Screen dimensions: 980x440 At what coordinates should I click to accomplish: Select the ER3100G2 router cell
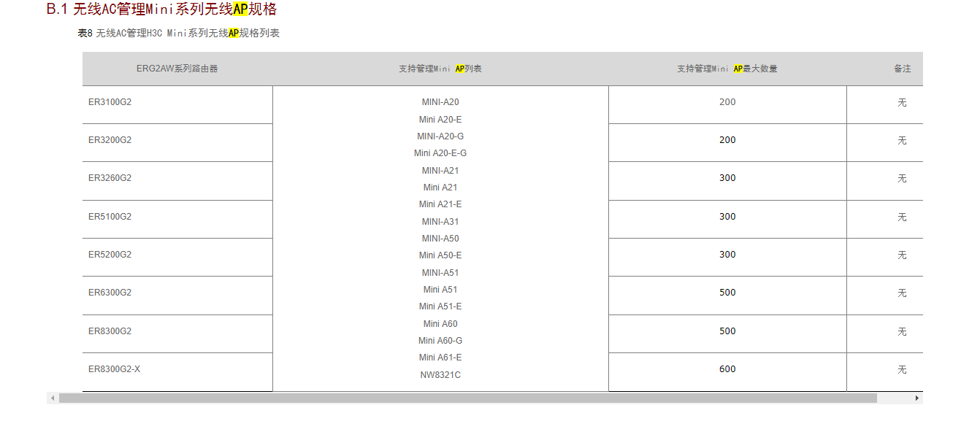click(110, 102)
